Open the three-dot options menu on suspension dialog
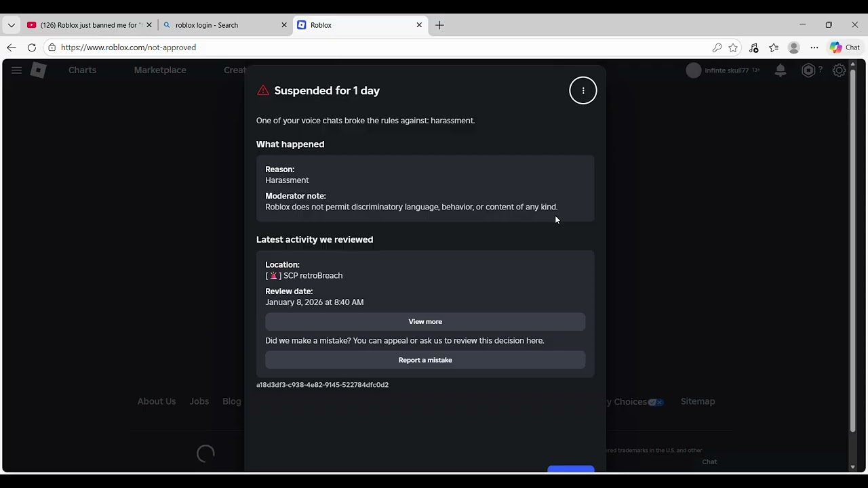This screenshot has height=488, width=868. point(583,91)
